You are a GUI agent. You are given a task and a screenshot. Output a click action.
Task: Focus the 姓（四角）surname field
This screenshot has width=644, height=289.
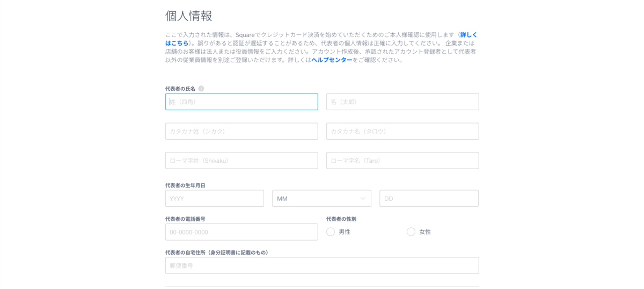[x=241, y=102]
